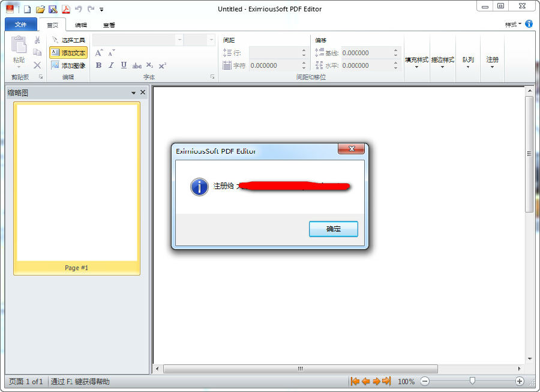The image size is (540, 392).
Task: Open the 缩略图 panel options arrow
Action: click(133, 92)
